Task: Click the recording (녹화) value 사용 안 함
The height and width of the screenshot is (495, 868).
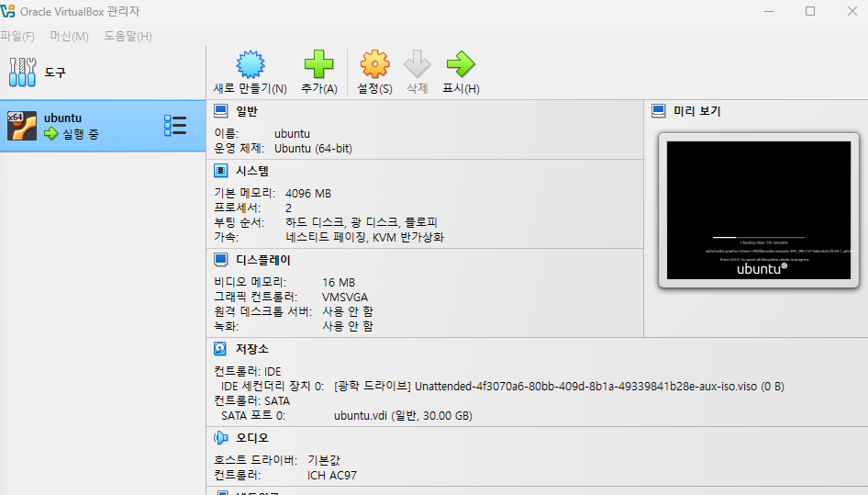Action: [348, 327]
